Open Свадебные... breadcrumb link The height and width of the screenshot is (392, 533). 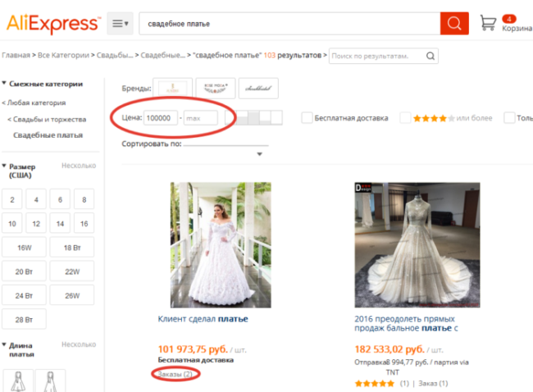(163, 55)
